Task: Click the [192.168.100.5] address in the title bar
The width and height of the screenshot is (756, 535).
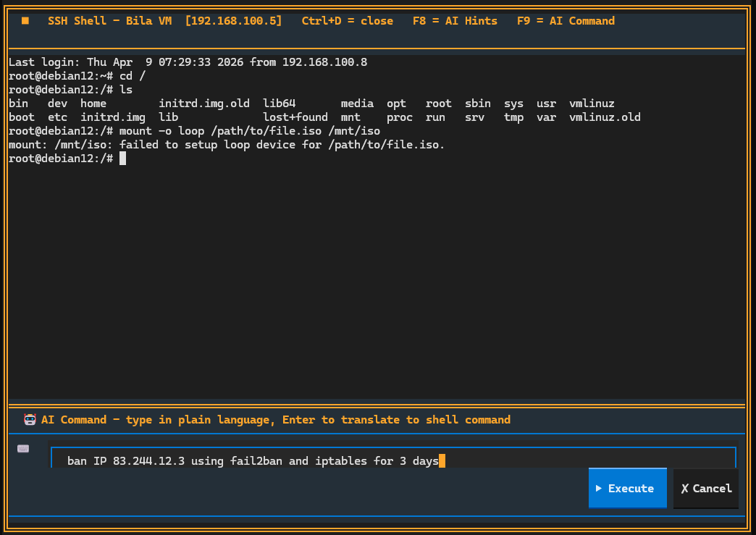Action: point(233,21)
